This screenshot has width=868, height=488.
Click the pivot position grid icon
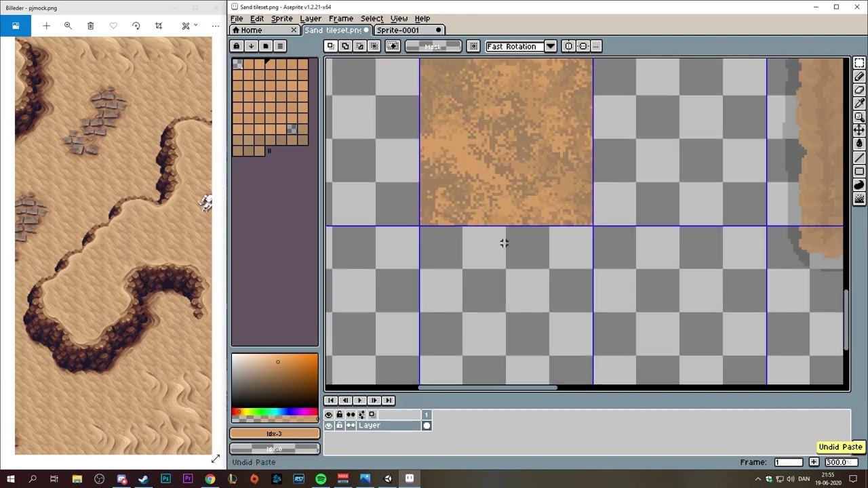click(x=473, y=46)
